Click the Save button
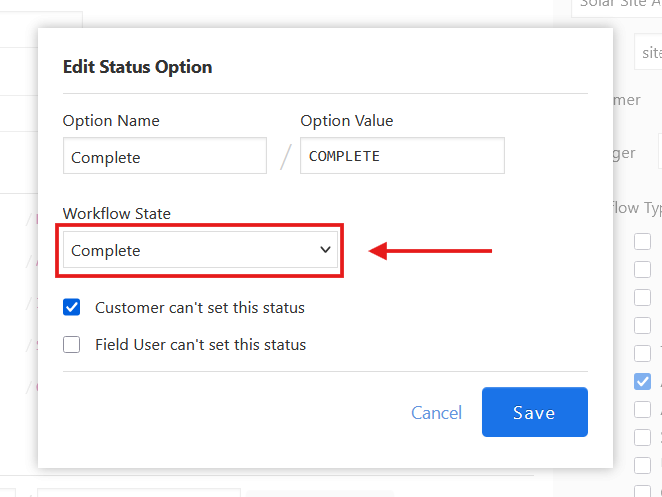 tap(534, 413)
